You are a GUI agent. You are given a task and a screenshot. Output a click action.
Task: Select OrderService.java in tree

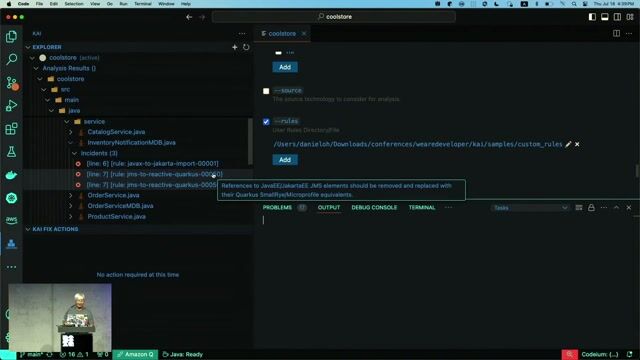point(113,196)
